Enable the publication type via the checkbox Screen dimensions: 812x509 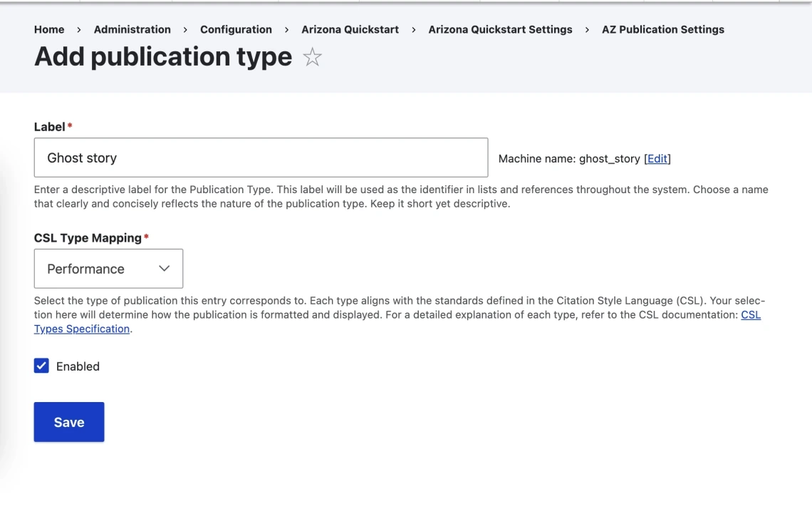pyautogui.click(x=41, y=366)
